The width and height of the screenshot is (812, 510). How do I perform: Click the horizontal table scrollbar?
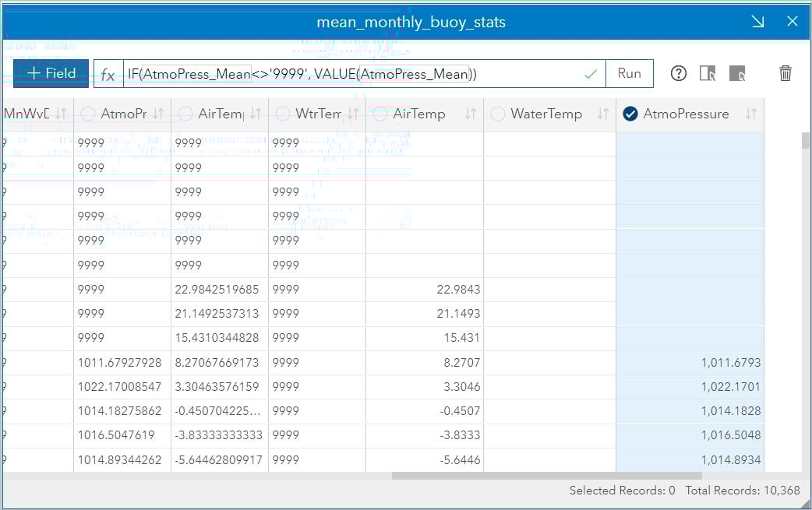pos(507,473)
